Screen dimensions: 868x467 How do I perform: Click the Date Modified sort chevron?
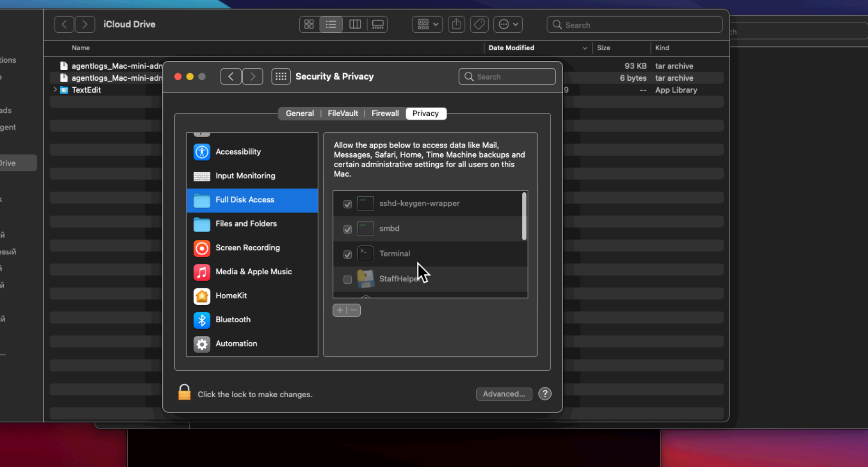coord(585,48)
